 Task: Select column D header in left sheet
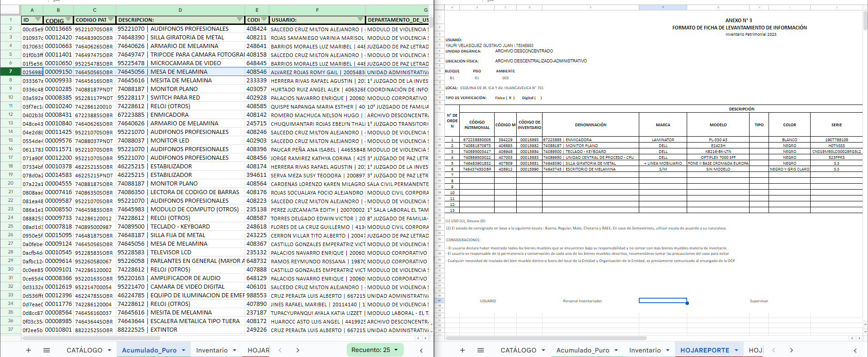[x=180, y=10]
